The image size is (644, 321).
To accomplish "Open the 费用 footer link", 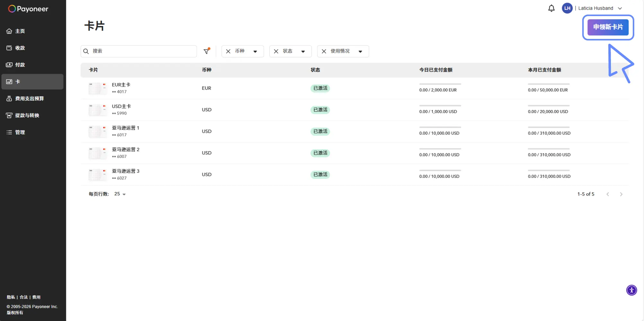I will pyautogui.click(x=36, y=297).
